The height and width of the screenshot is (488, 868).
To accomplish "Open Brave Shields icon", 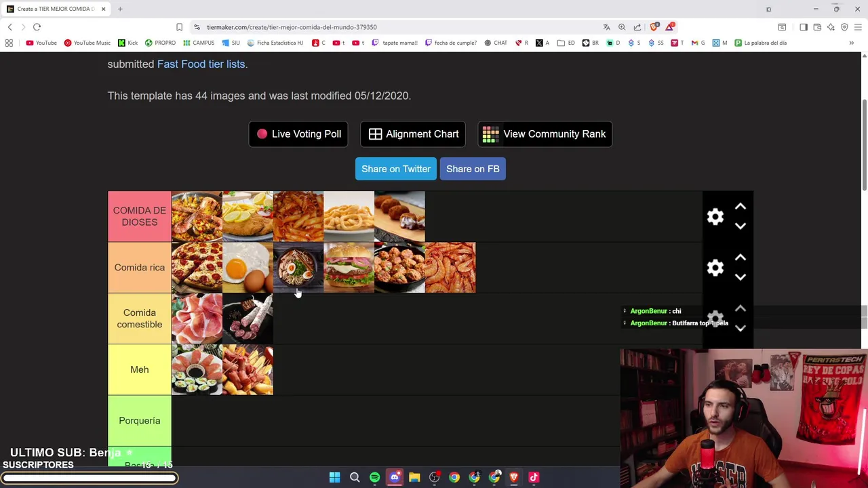I will pyautogui.click(x=654, y=27).
